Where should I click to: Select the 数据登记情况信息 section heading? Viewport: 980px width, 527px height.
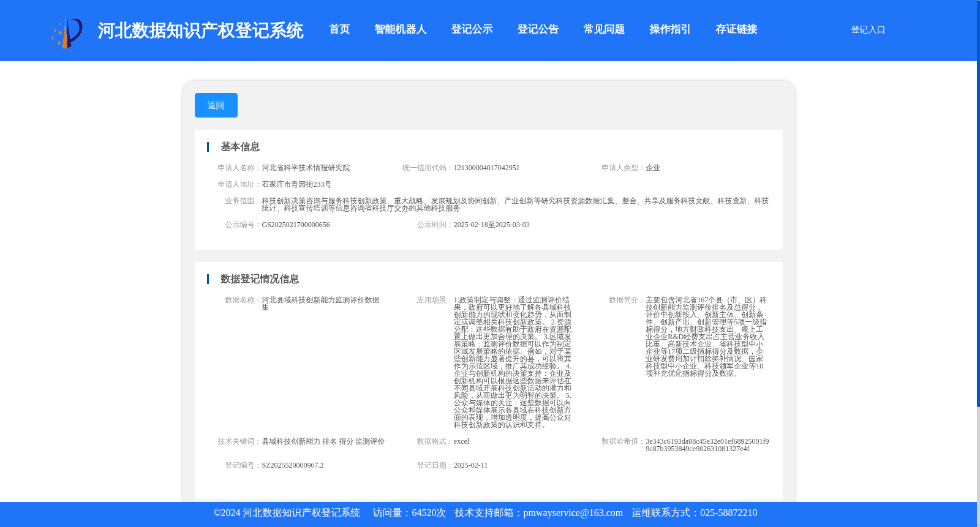[x=260, y=279]
